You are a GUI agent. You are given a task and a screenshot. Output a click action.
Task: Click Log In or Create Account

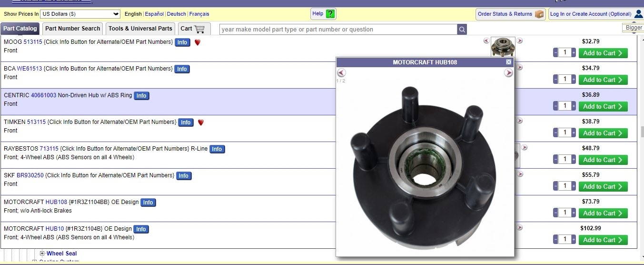click(x=596, y=14)
